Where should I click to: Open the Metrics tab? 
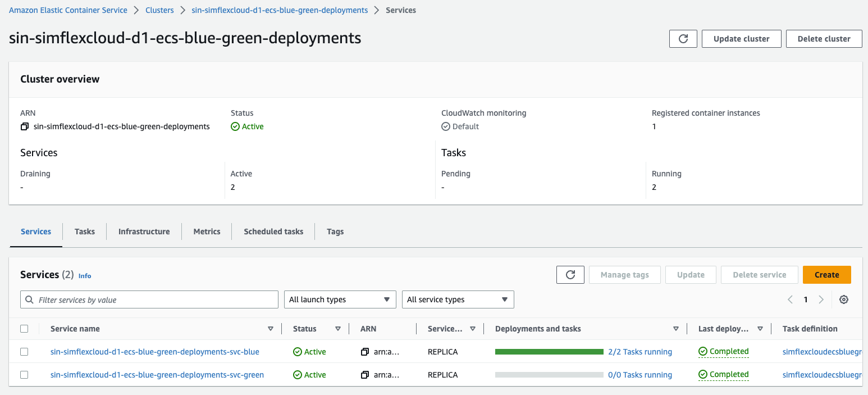207,231
